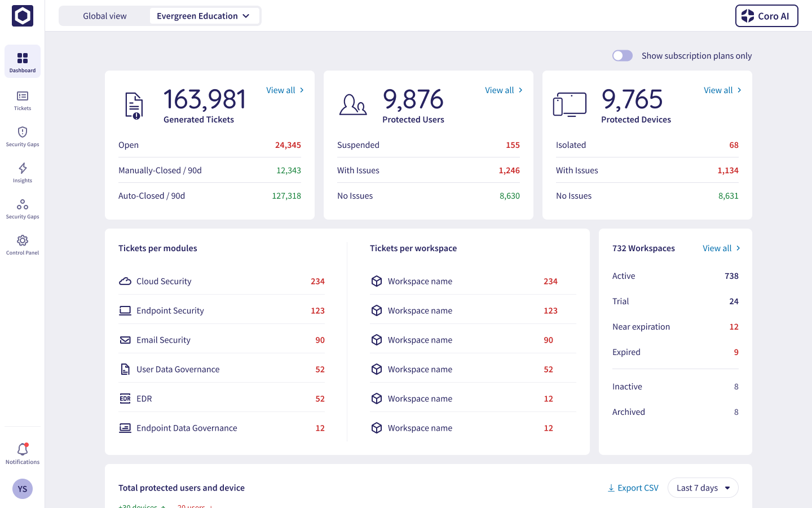Click Export CSV link
This screenshot has height=508, width=812.
(633, 488)
